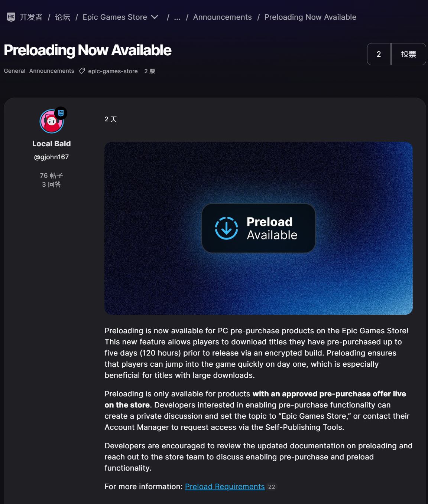The width and height of the screenshot is (428, 504).
Task: Open Announcements in the breadcrumb trail
Action: [222, 17]
